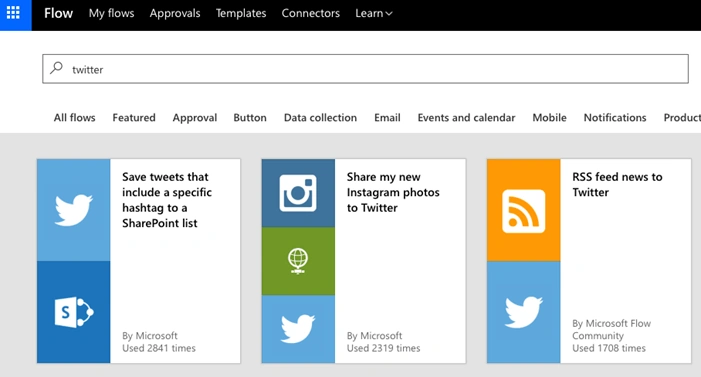Viewport: 701px width, 377px height.
Task: Select the Approval category tab
Action: (x=195, y=118)
